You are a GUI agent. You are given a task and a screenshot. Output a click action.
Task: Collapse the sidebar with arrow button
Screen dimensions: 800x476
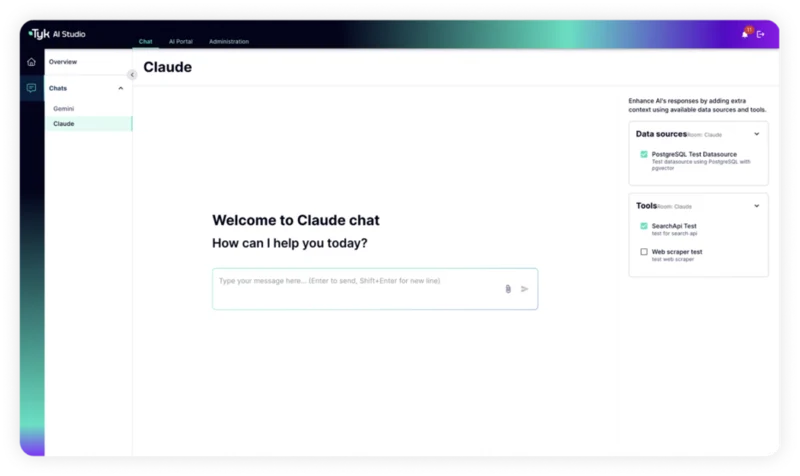[132, 75]
